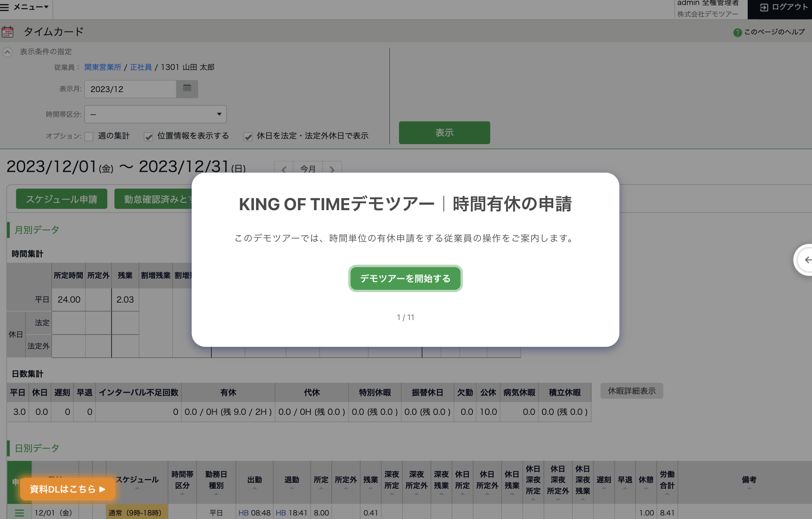Image resolution: width=812 pixels, height=519 pixels.
Task: Click 休暇詳細表示 button
Action: (632, 391)
